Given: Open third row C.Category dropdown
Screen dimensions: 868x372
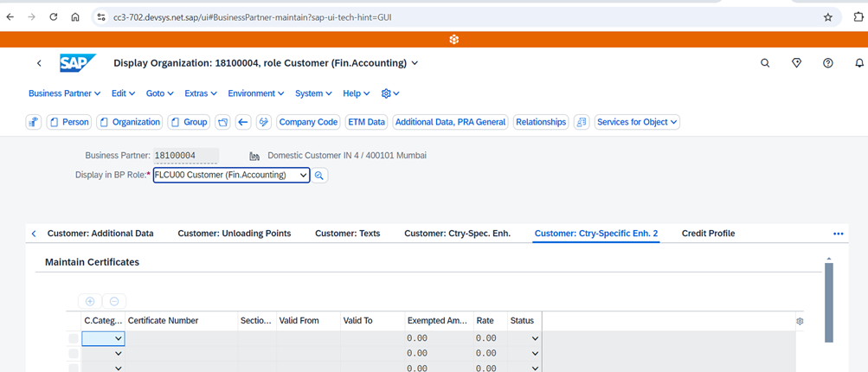Looking at the screenshot, I should click(x=118, y=368).
